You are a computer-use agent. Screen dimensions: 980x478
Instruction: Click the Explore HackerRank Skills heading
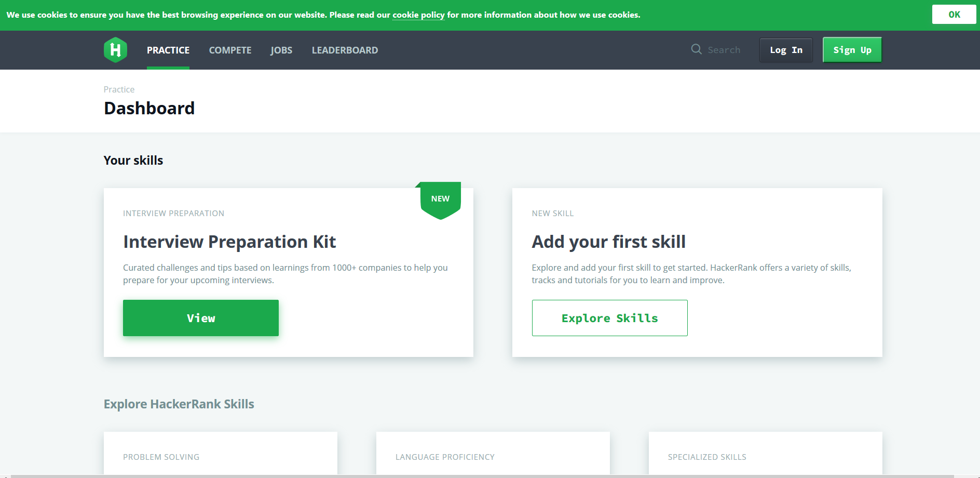click(179, 404)
